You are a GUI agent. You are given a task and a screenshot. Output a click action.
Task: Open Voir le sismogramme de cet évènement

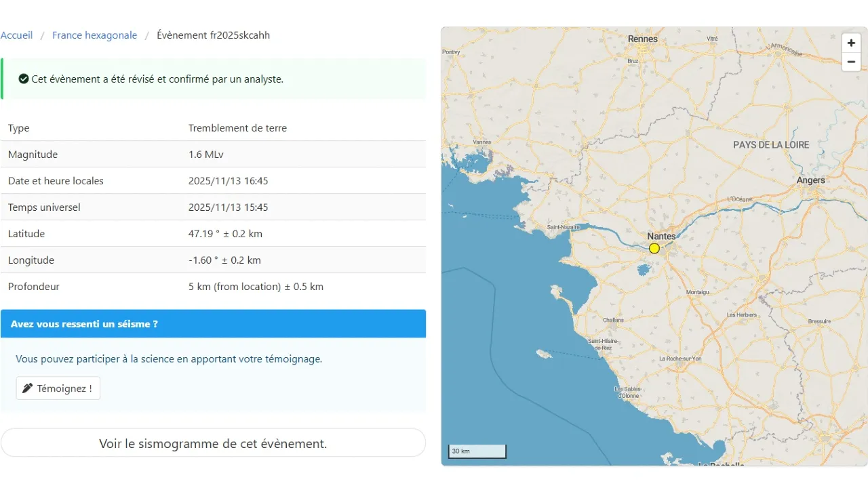(x=213, y=443)
